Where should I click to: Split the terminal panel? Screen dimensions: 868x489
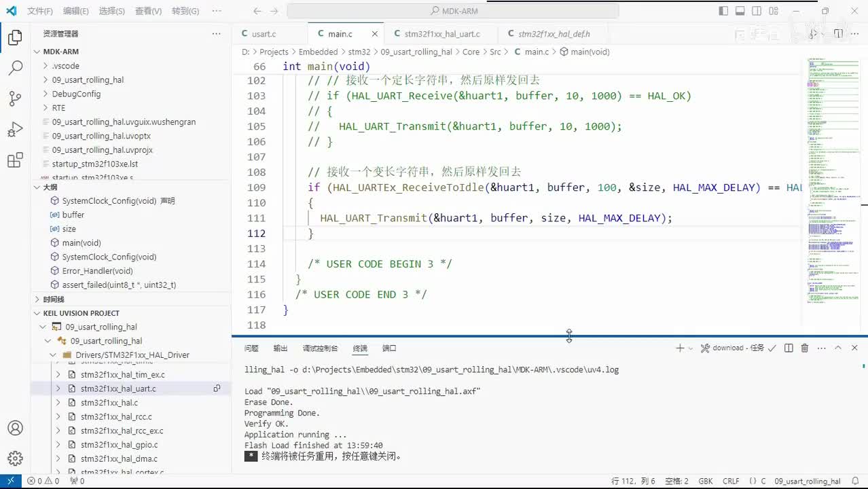pyautogui.click(x=789, y=348)
